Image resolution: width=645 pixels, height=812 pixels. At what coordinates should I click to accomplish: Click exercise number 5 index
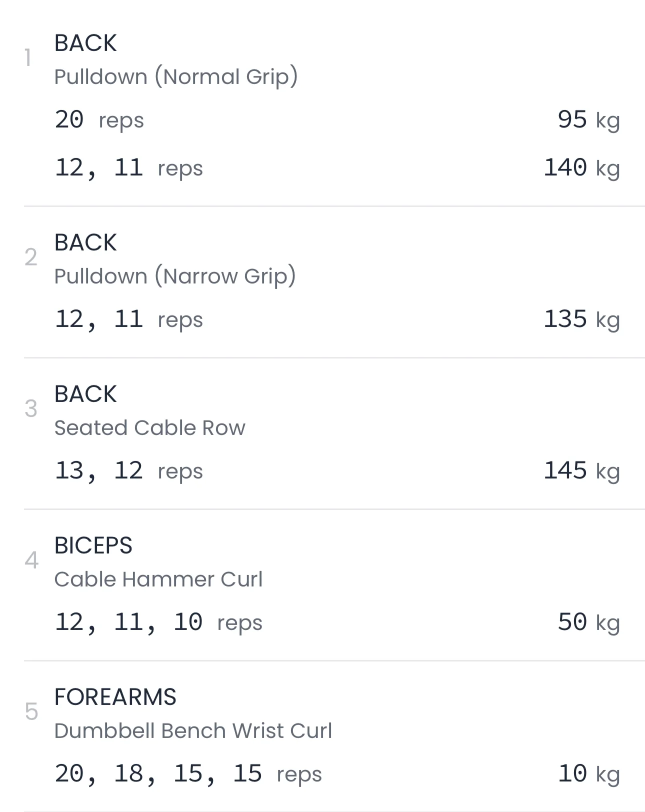click(31, 712)
